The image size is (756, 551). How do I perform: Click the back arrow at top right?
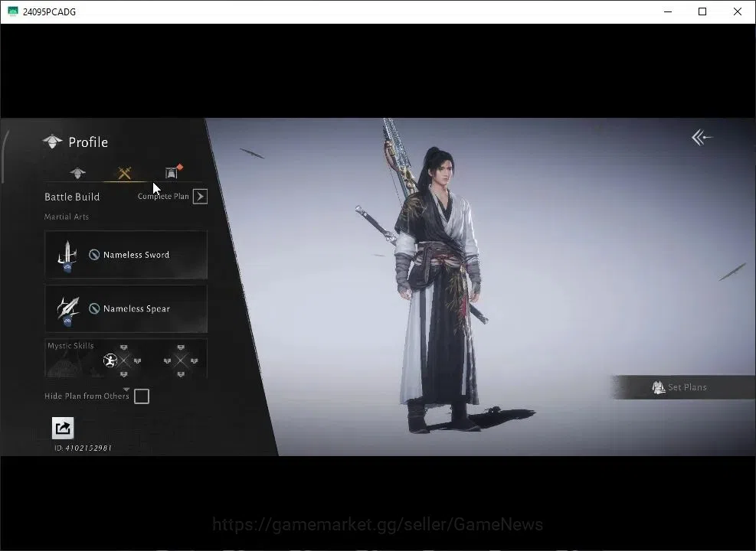pyautogui.click(x=702, y=137)
